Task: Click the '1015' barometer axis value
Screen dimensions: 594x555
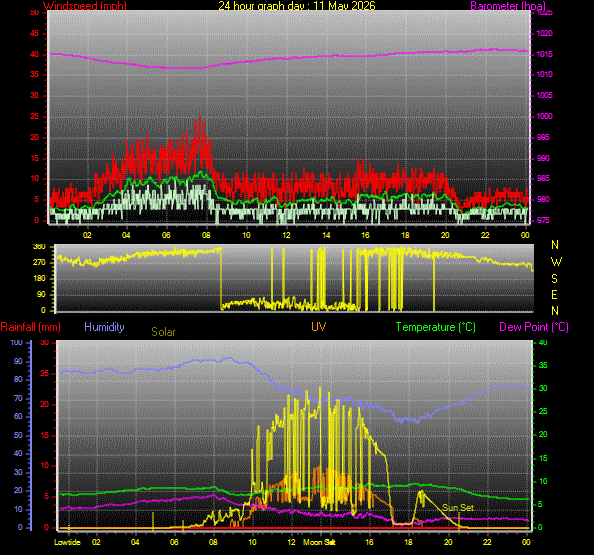Action: click(x=544, y=54)
